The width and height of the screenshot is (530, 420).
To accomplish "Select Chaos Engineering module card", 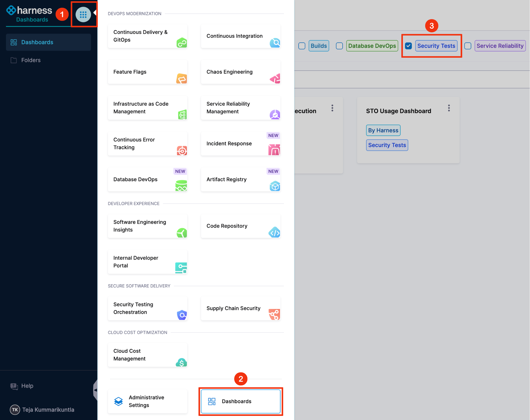I will click(x=240, y=72).
